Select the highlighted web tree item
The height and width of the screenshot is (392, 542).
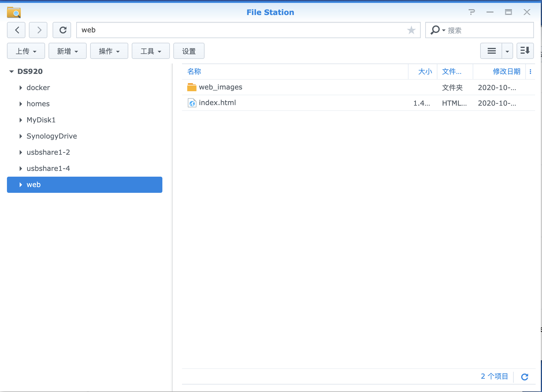pos(85,185)
